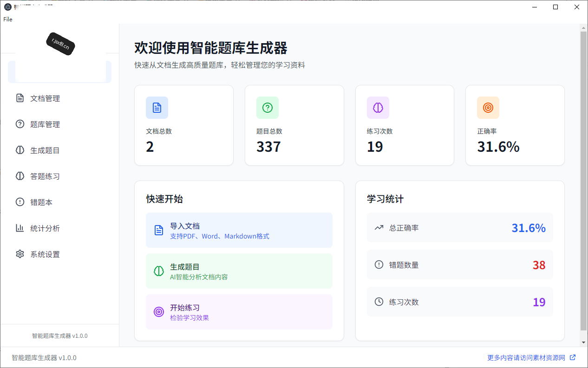The height and width of the screenshot is (368, 588).
Task: Click the bar chart icon beside 统计分析
Action: [20, 228]
